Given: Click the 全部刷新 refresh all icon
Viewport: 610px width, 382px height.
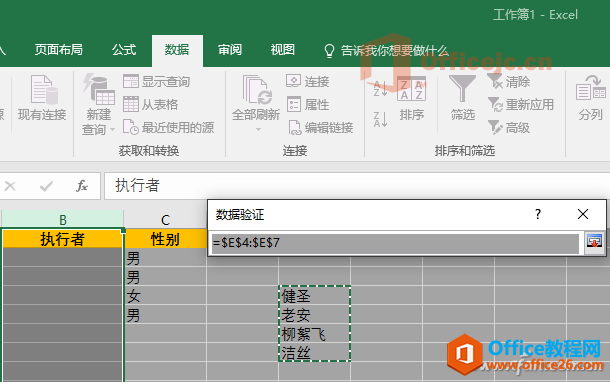Looking at the screenshot, I should point(256,90).
